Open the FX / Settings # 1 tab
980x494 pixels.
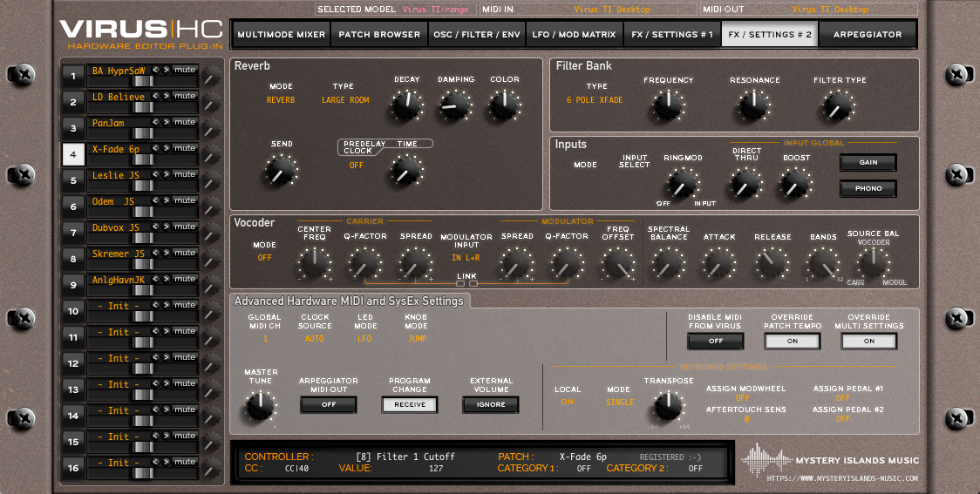click(x=672, y=34)
